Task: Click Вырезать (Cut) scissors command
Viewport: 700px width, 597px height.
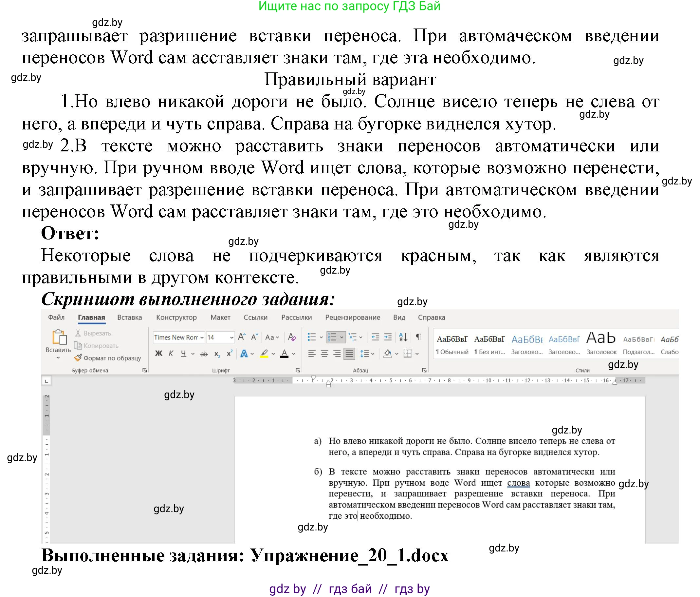Action: click(93, 333)
